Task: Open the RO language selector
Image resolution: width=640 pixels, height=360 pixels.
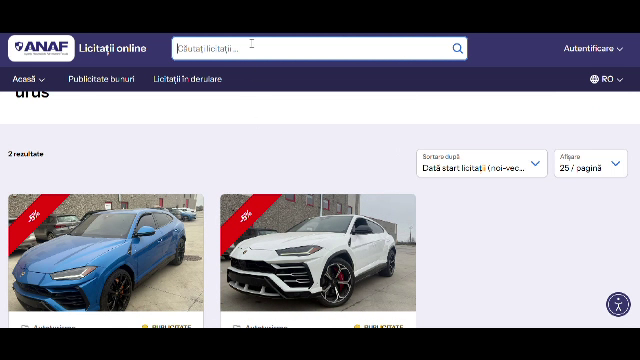Action: pos(607,79)
